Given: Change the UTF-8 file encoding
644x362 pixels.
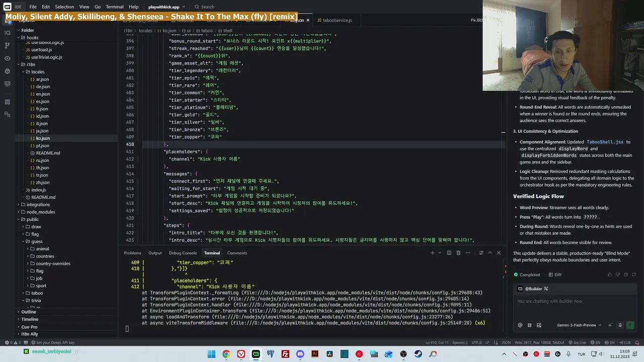Looking at the screenshot, I should coord(476,342).
